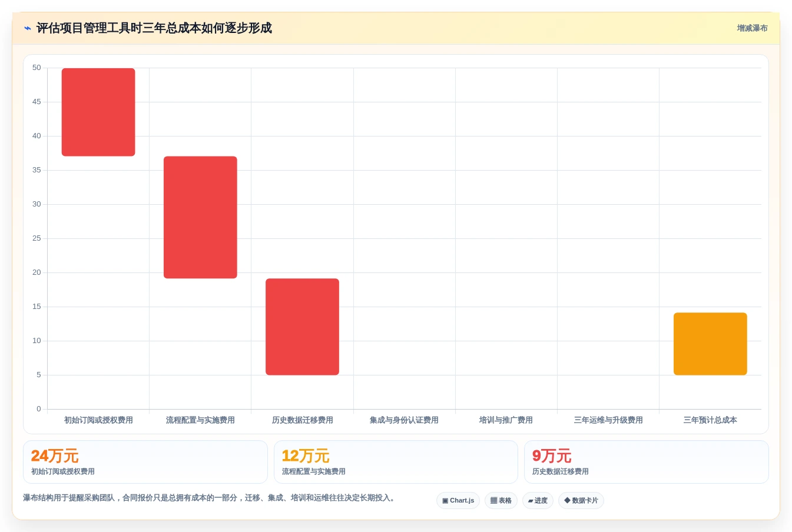Image resolution: width=792 pixels, height=532 pixels.
Task: Select the red bar for 历史数据迁移费用
Action: tap(302, 327)
